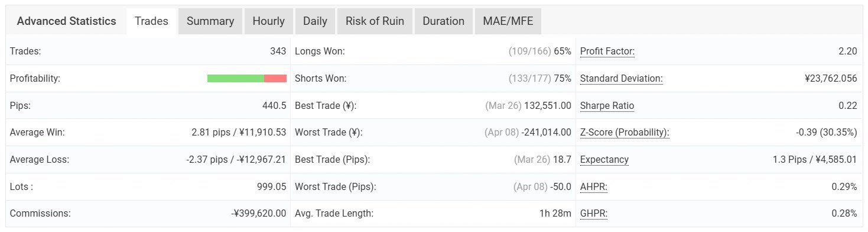Click the Best Trade (¥) value 132,551.00
The height and width of the screenshot is (232, 868).
(548, 106)
